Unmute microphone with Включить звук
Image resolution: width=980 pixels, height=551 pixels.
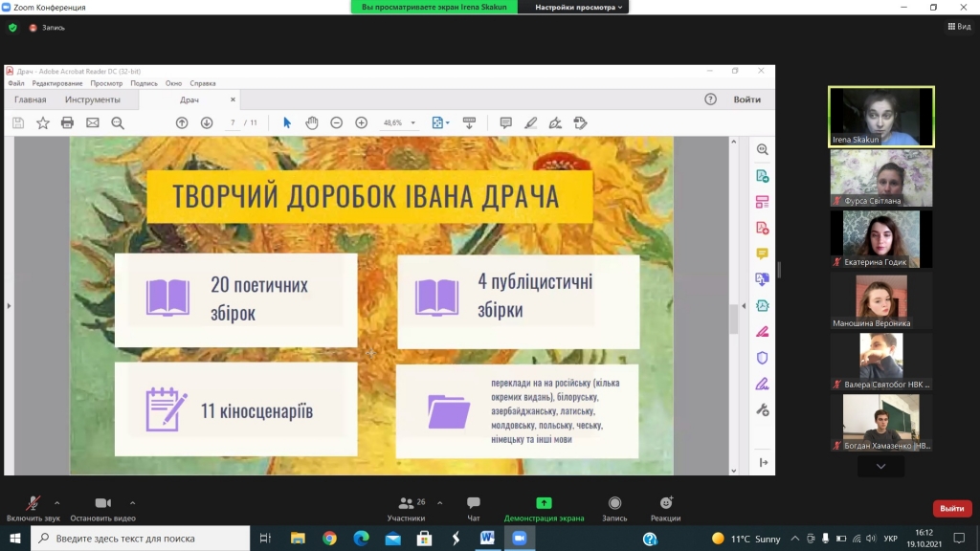(x=33, y=509)
